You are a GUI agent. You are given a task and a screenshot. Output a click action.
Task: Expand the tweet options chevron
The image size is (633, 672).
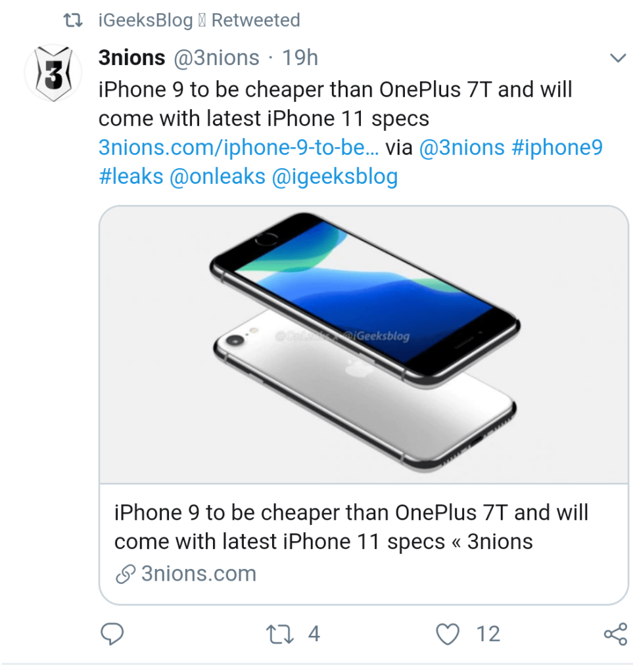(618, 58)
